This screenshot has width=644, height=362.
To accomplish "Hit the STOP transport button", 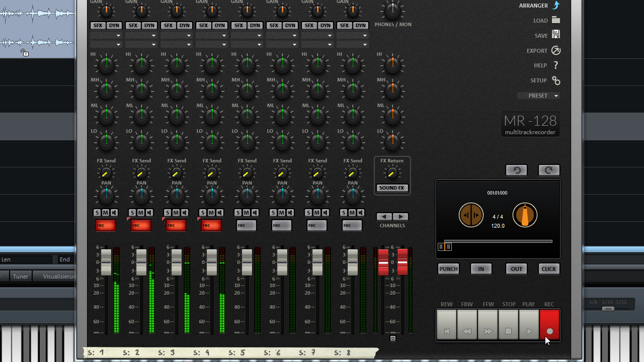I will tap(508, 325).
